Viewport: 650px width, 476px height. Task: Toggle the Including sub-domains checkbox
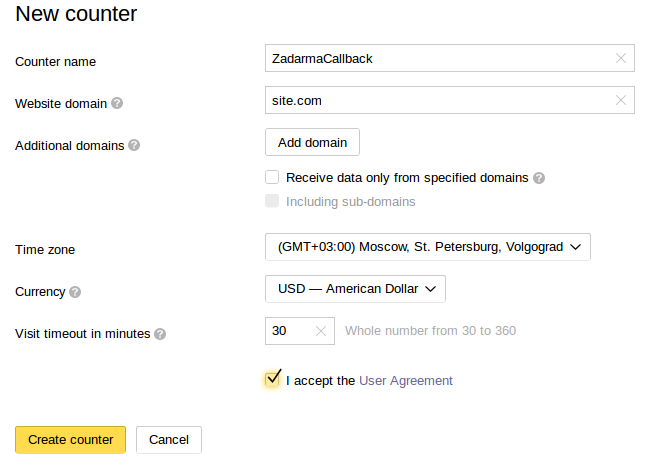(272, 201)
